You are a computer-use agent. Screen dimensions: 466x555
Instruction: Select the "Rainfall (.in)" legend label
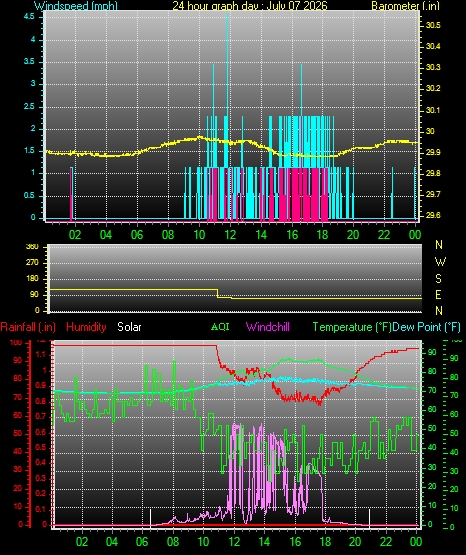click(28, 327)
